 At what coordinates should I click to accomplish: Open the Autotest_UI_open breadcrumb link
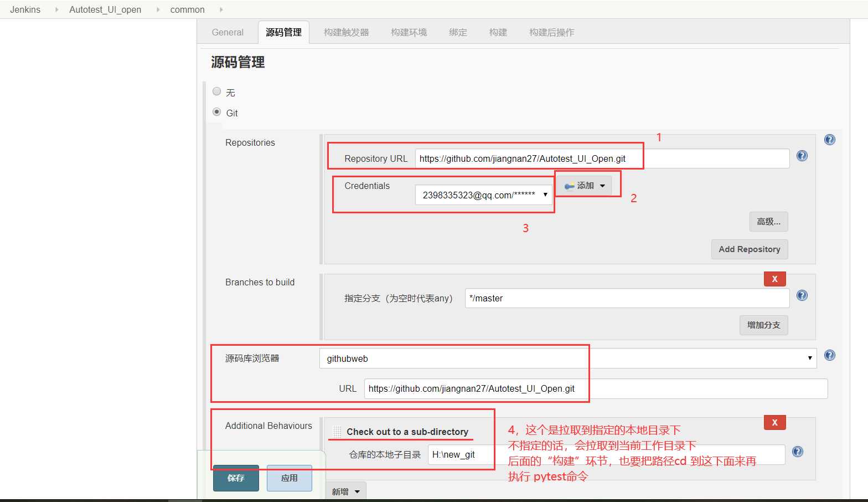click(105, 9)
